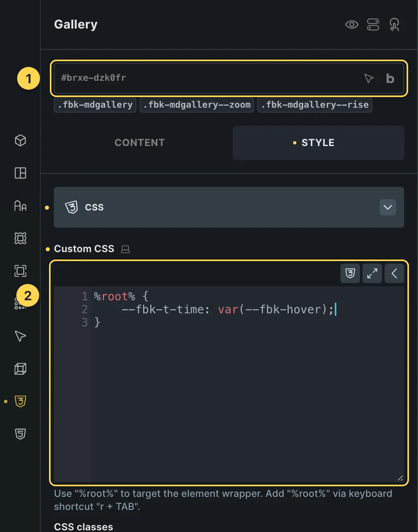Click var(--fbk-hover) value in the code
Viewport: 418px width, 532px height.
tap(273, 309)
